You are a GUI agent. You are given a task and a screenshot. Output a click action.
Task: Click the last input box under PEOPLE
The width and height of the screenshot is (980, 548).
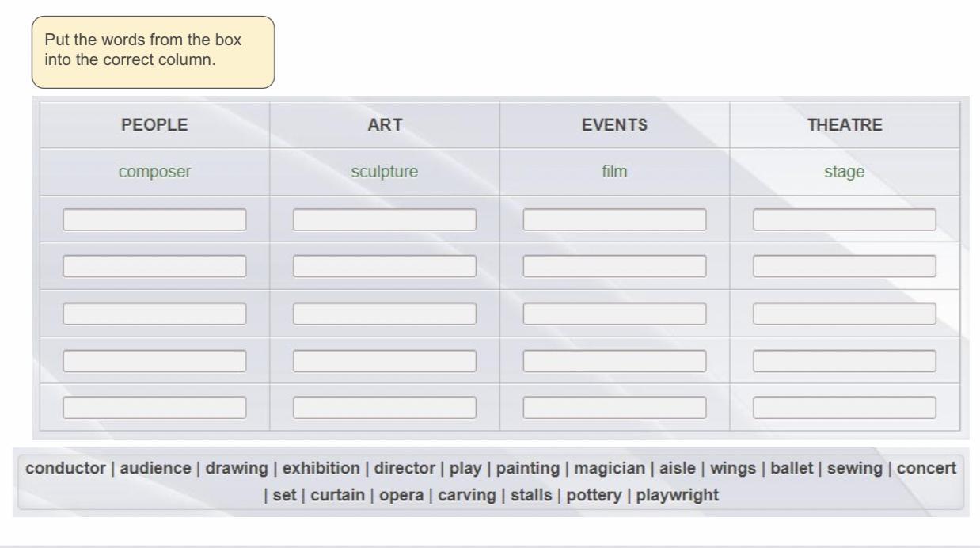point(154,407)
